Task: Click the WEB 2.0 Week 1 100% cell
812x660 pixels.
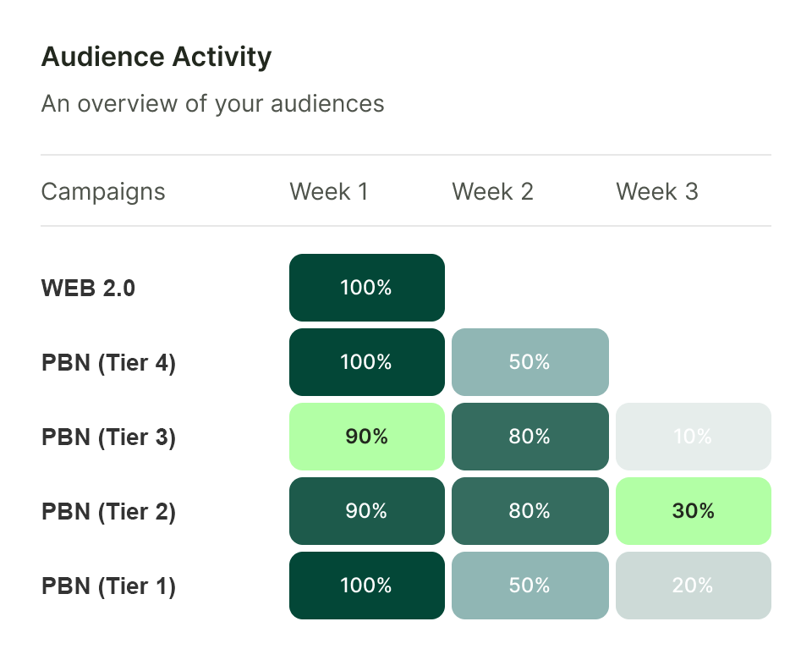Action: [x=366, y=288]
